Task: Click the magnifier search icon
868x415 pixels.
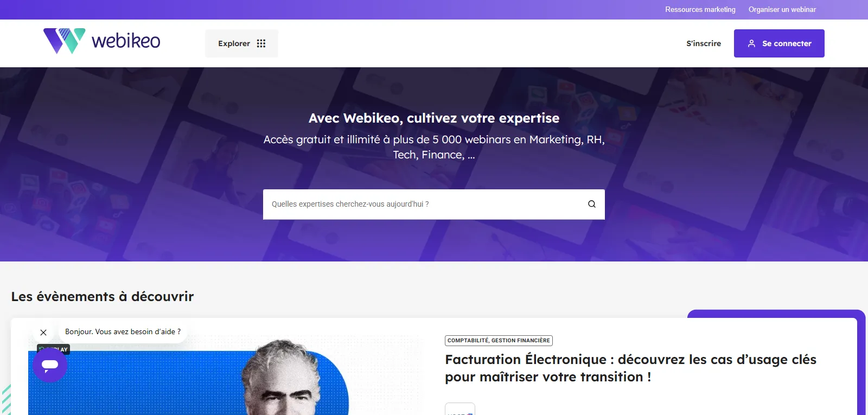Action: point(592,204)
